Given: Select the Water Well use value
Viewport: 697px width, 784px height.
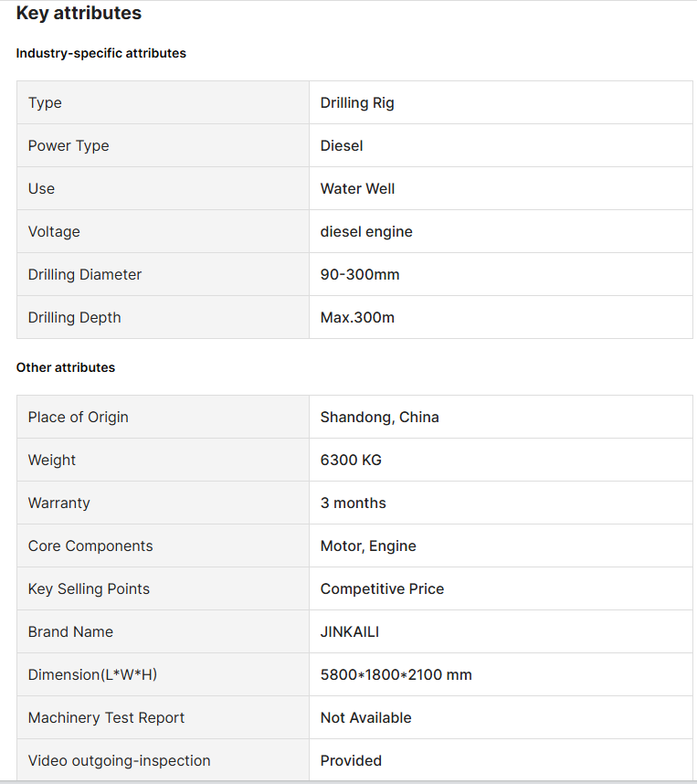Looking at the screenshot, I should pos(357,189).
